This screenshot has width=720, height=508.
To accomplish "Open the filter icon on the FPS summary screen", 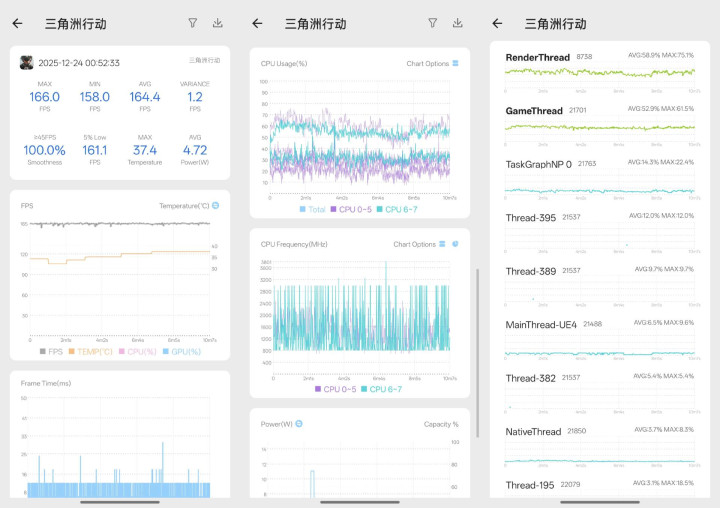I will pyautogui.click(x=192, y=23).
